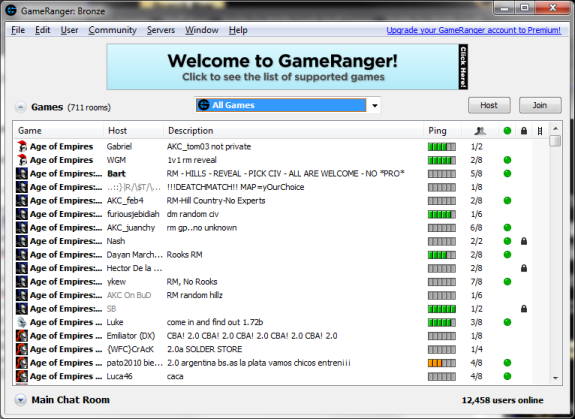575x419 pixels.
Task: Open the Servers menu
Action: point(161,30)
